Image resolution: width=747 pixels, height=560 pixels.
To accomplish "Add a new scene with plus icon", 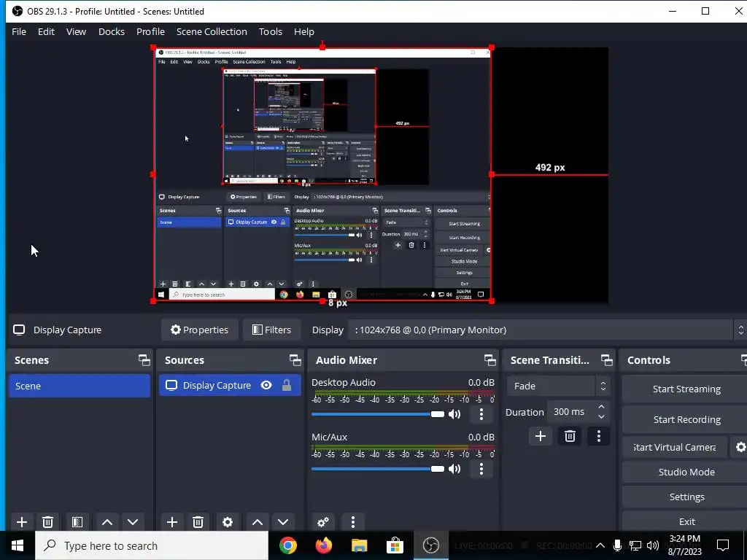I will 21,522.
